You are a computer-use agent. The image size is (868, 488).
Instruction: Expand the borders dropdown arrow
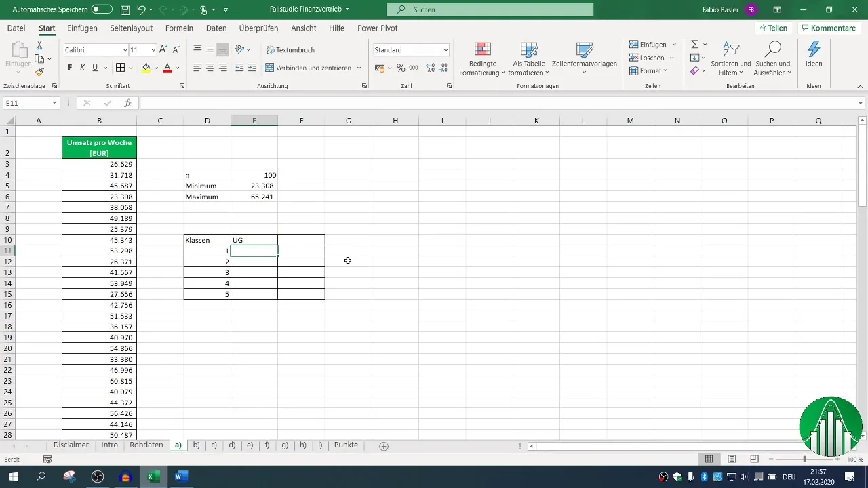click(131, 68)
